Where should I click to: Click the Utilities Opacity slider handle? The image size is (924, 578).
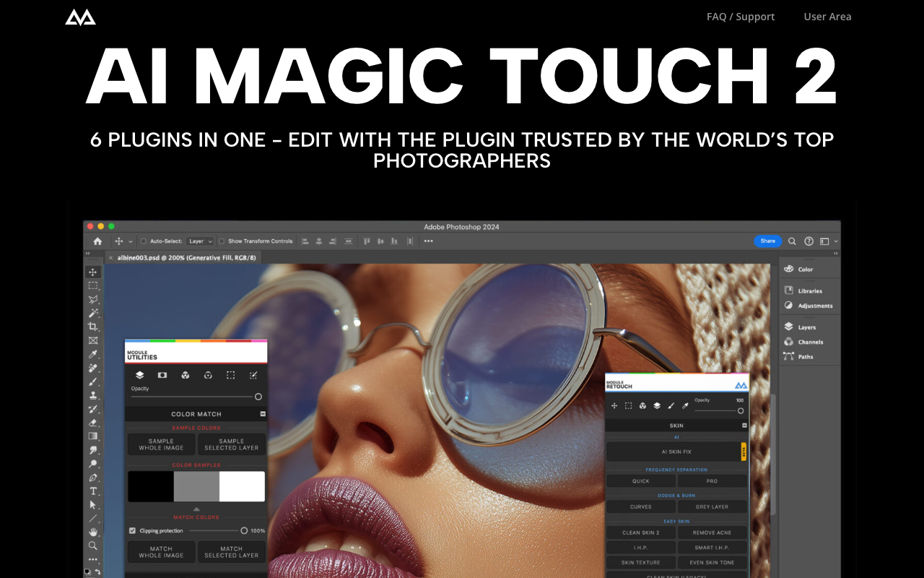point(258,397)
